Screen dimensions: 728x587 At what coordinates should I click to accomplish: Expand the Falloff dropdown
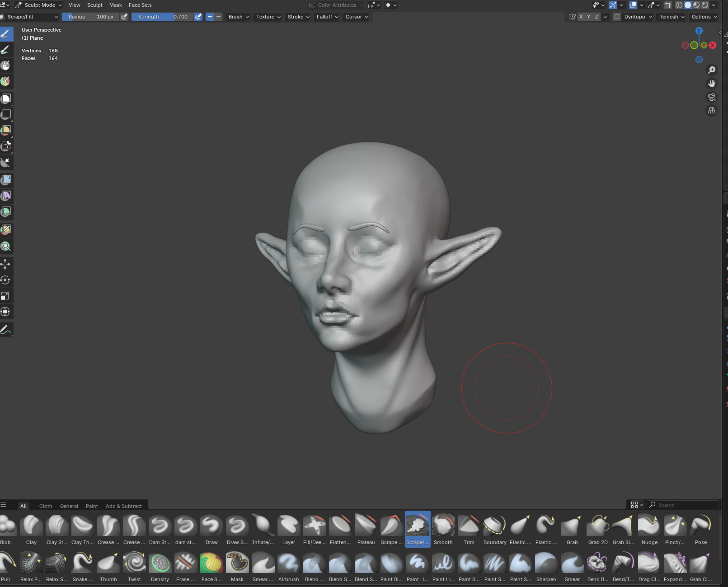tap(328, 17)
